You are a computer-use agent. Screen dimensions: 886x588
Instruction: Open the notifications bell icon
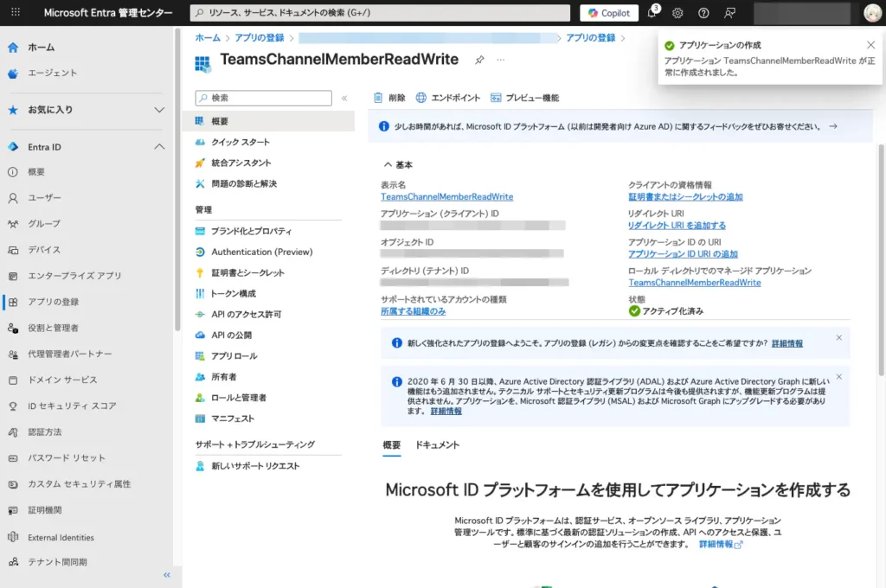coord(652,12)
